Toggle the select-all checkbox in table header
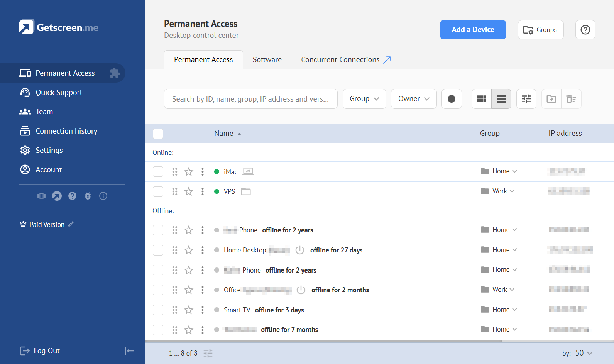 (x=158, y=134)
